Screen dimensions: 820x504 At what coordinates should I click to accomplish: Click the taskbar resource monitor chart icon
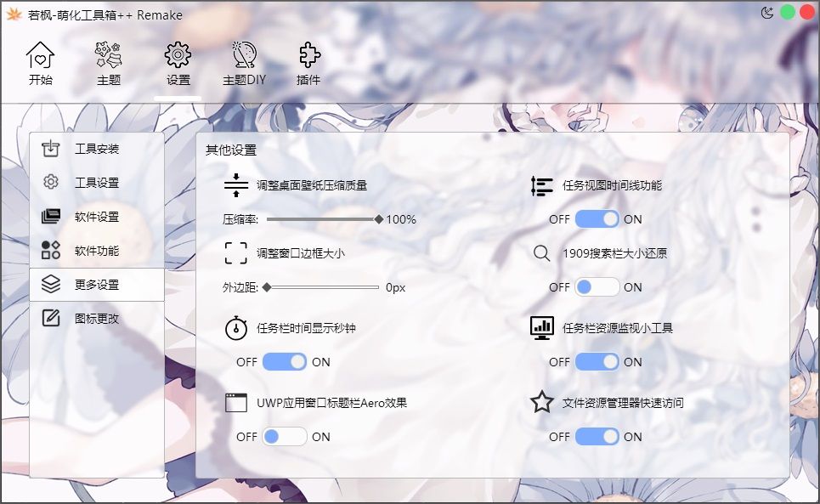coord(542,328)
